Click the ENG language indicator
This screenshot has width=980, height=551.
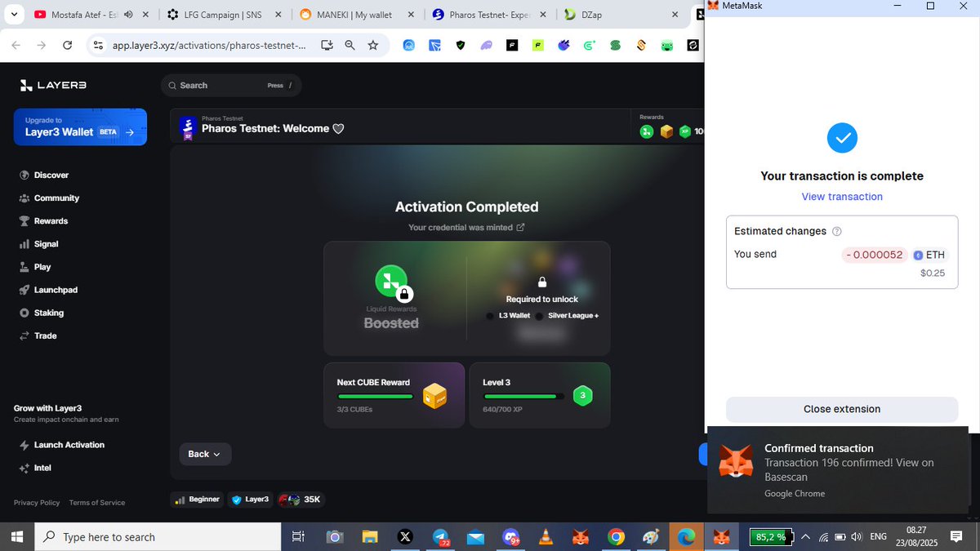879,536
